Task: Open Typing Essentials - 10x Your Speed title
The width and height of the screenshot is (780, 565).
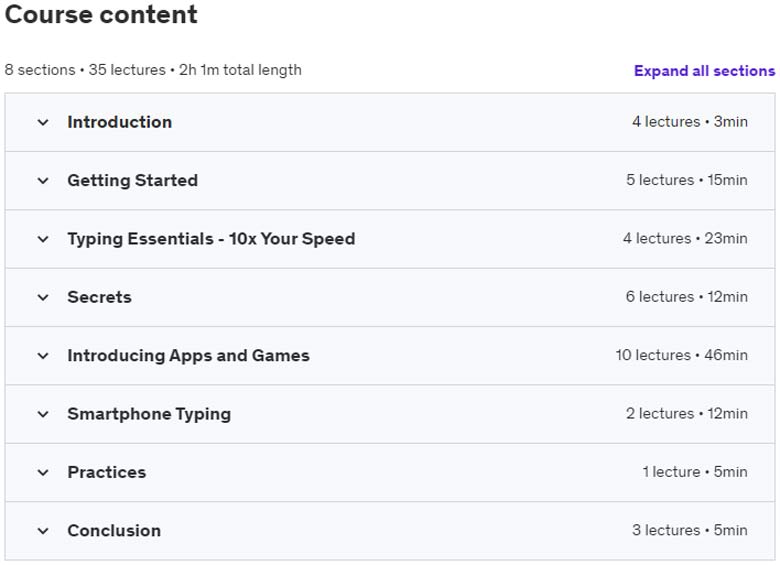Action: click(211, 239)
